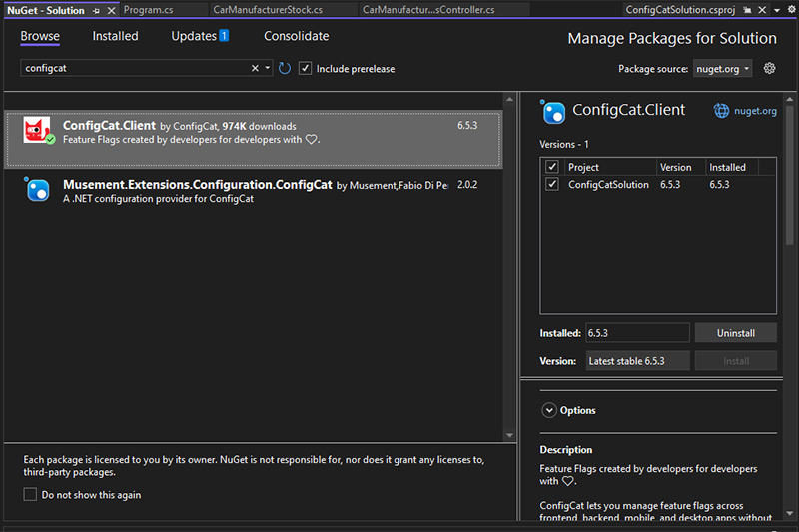This screenshot has height=532, width=799.
Task: Click the Updates count badge 1
Action: pos(224,36)
